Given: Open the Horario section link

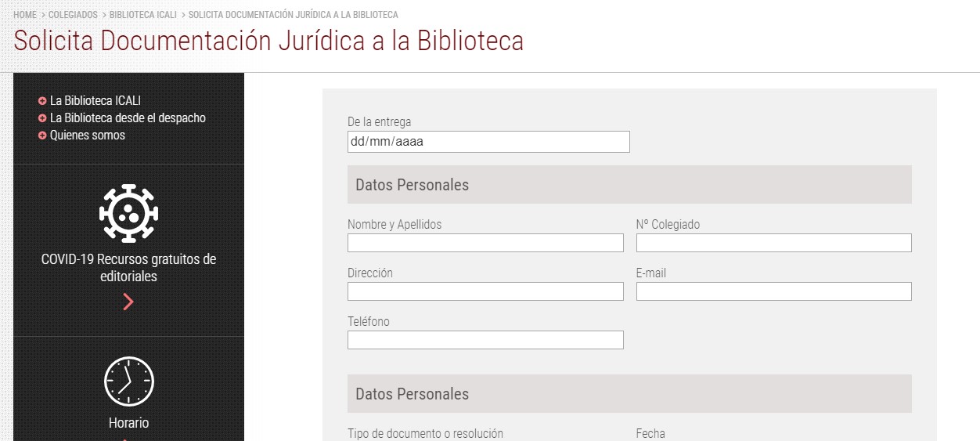Looking at the screenshot, I should (128, 423).
